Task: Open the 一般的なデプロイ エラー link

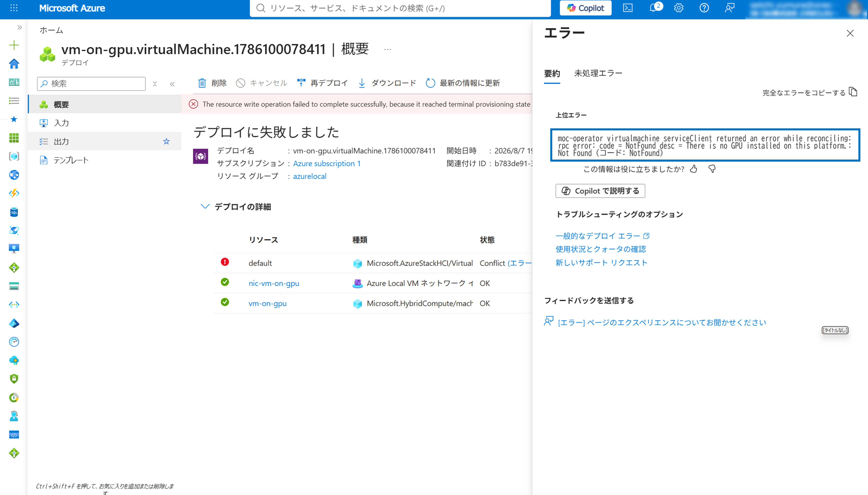Action: click(602, 236)
